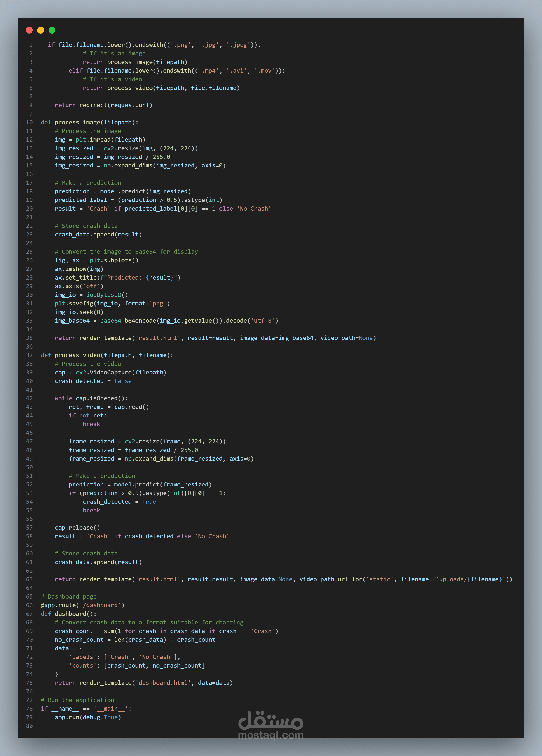Click the @app.route decorator text
The width and height of the screenshot is (542, 756).
click(x=58, y=605)
